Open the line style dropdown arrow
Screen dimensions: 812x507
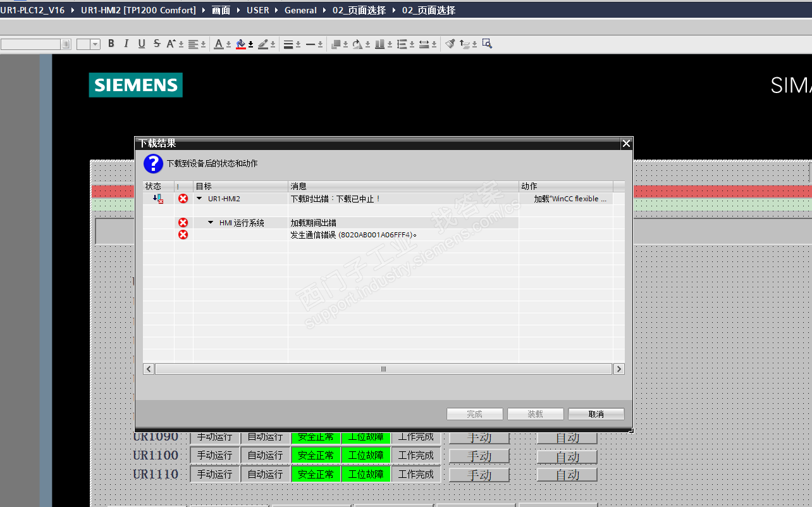321,44
